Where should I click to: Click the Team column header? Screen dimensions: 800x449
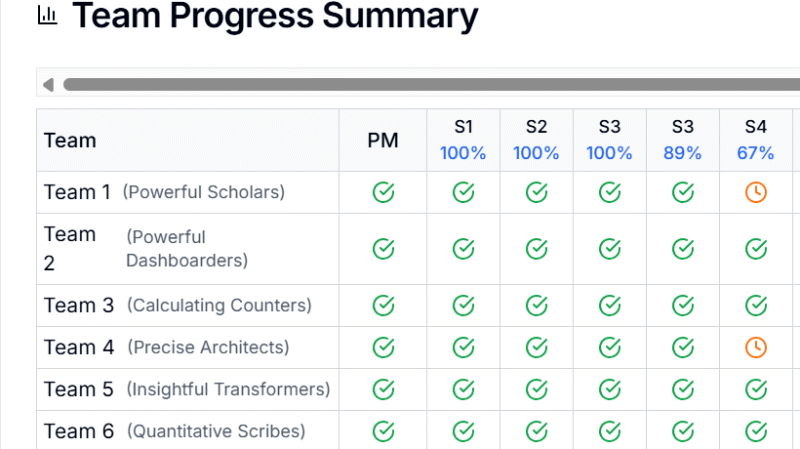pyautogui.click(x=70, y=140)
